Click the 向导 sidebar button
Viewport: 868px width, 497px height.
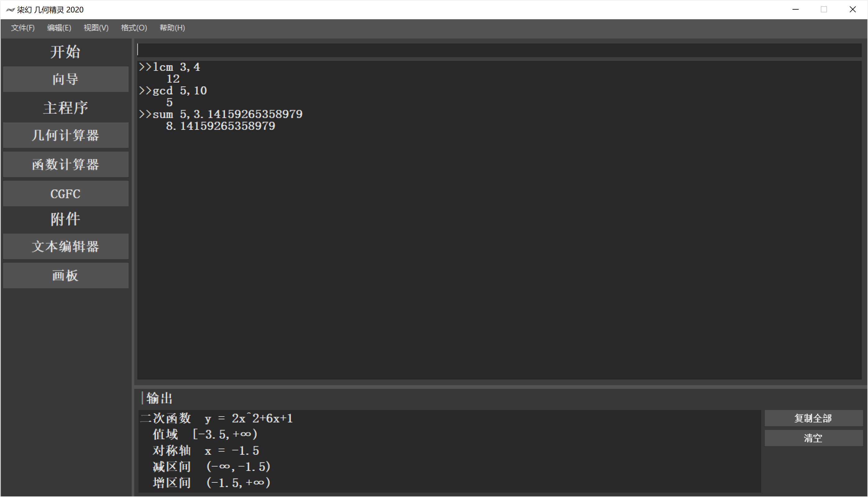66,79
